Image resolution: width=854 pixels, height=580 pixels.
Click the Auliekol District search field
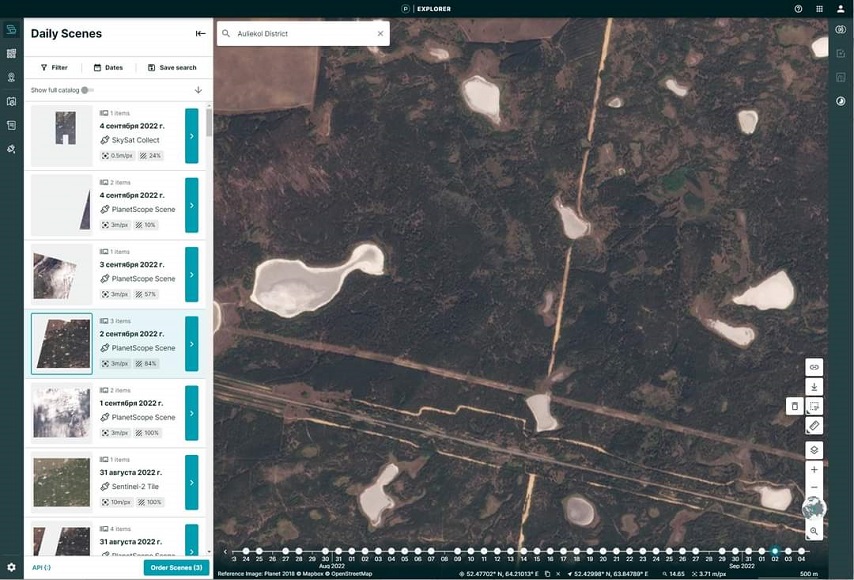tap(300, 34)
